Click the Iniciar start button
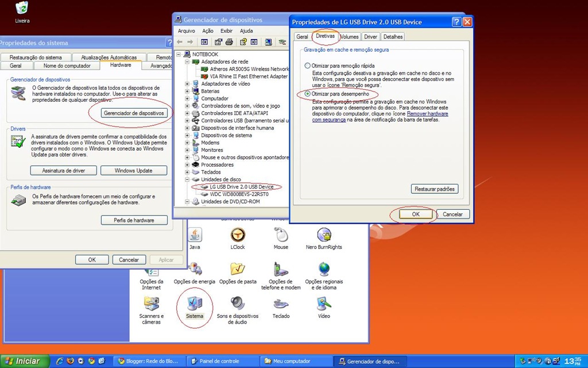 [25, 361]
